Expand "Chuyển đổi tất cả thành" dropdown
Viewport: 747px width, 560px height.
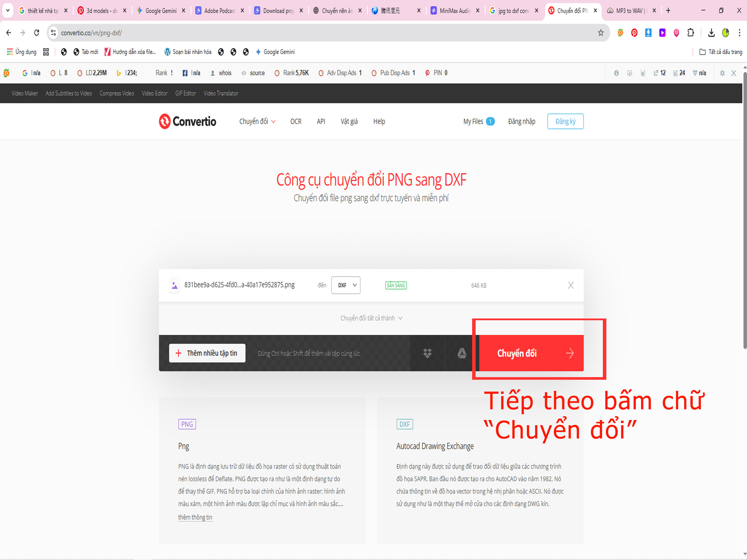click(371, 318)
